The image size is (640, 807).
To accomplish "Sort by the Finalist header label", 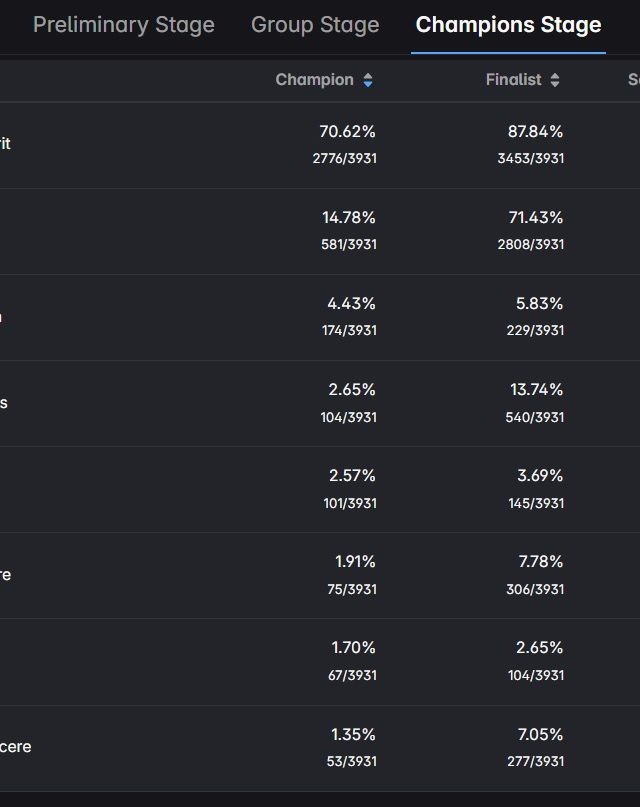I will [x=513, y=80].
